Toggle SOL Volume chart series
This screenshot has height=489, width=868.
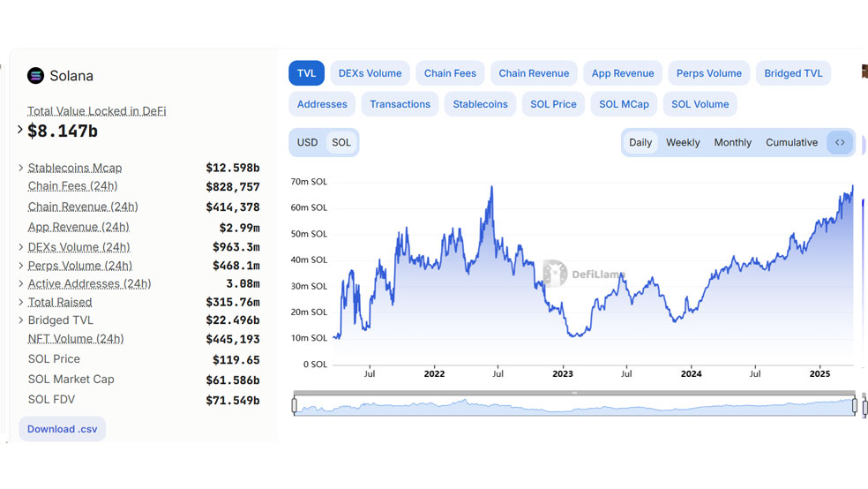pos(700,104)
